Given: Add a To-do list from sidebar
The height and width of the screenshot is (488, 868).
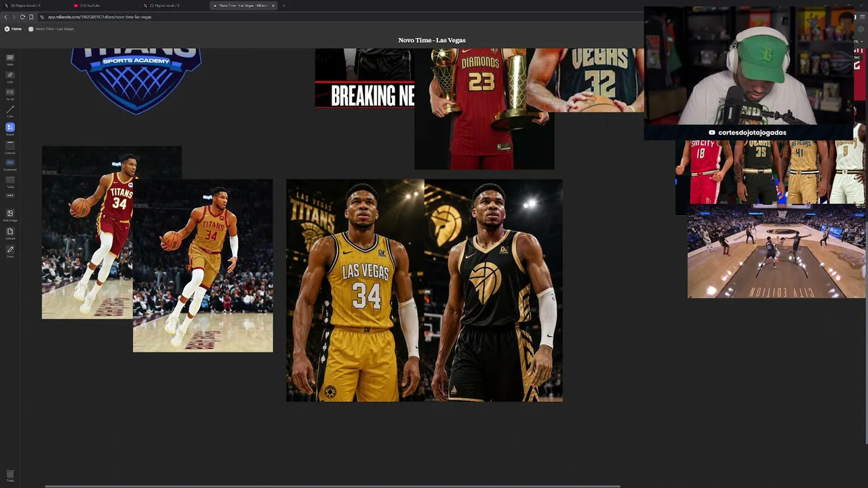Looking at the screenshot, I should tap(10, 94).
